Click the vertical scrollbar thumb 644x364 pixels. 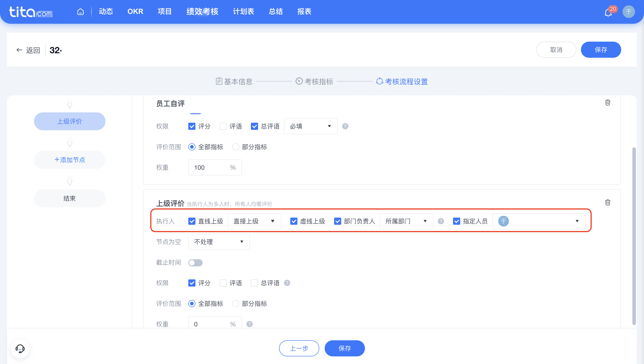pos(634,236)
